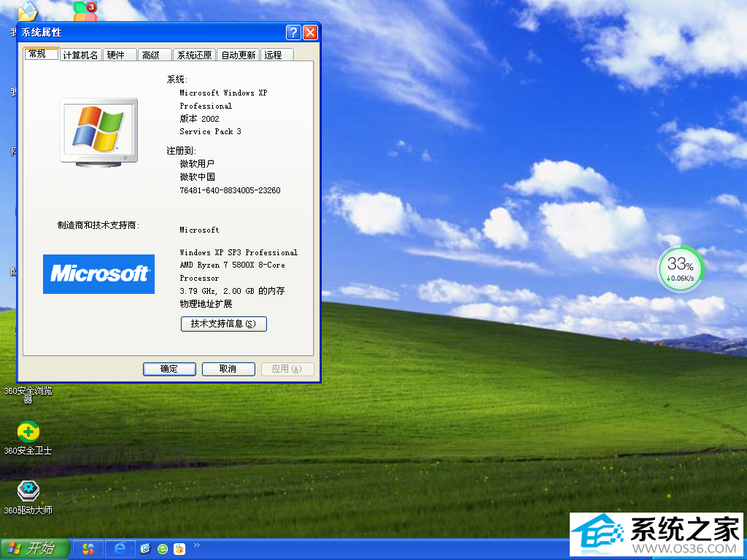Click the text 版本 2002
This screenshot has height=560, width=747.
pos(200,119)
